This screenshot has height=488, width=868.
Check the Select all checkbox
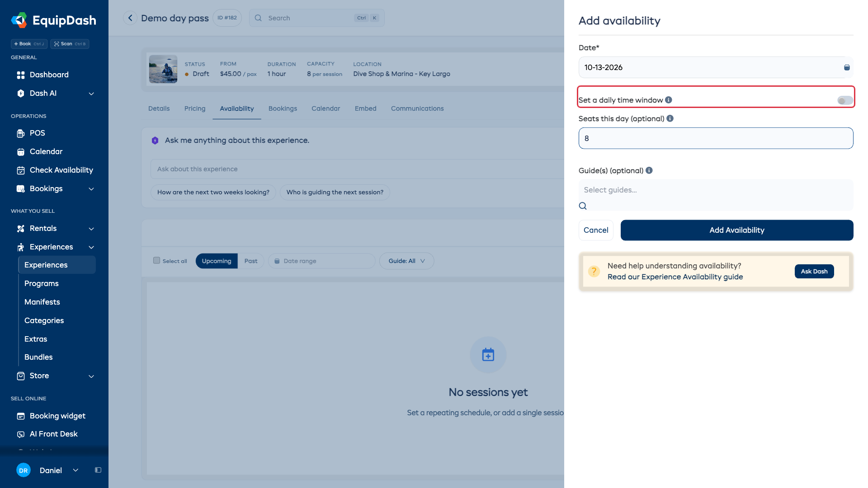156,260
